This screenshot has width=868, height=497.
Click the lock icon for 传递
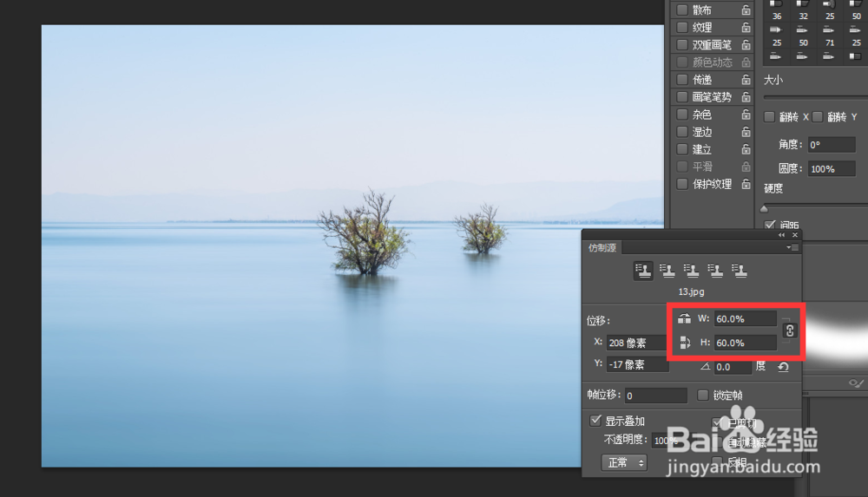pyautogui.click(x=746, y=80)
